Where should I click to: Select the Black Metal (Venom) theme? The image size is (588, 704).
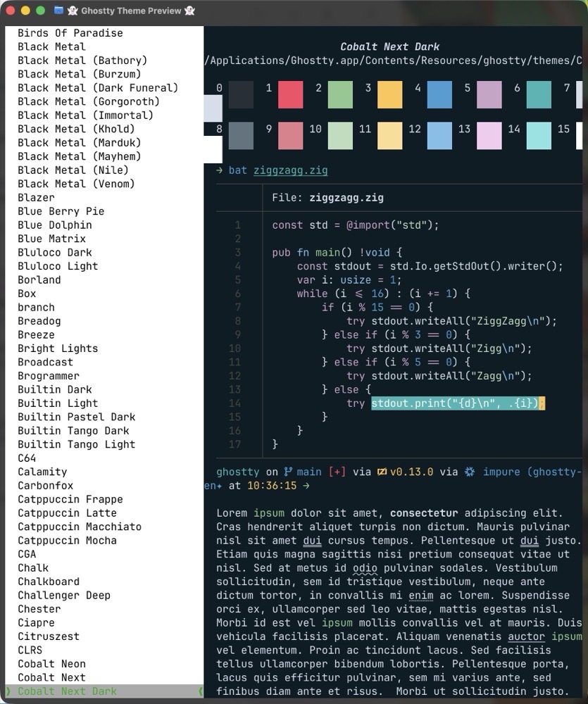[76, 184]
